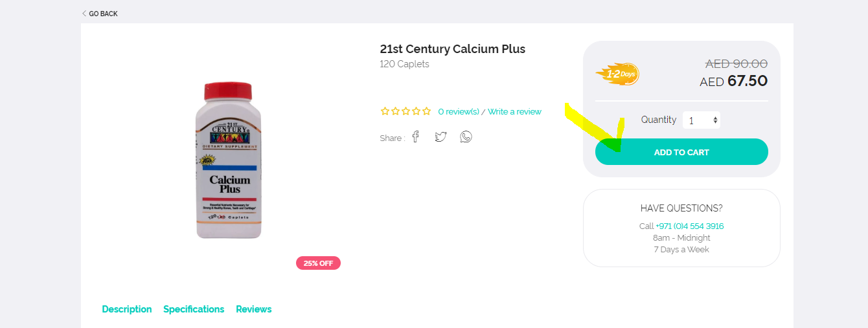Viewport: 868px width, 328px height.
Task: Click the 1-2 Days delivery badge
Action: point(617,74)
